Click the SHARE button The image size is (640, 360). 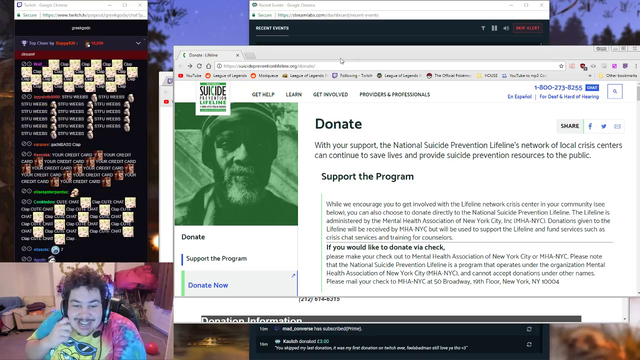(570, 126)
